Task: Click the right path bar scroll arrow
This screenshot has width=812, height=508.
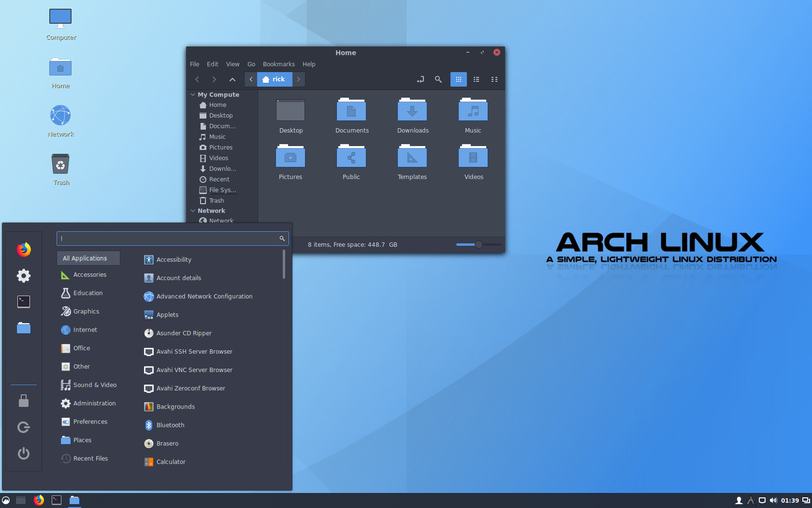Action: point(299,79)
